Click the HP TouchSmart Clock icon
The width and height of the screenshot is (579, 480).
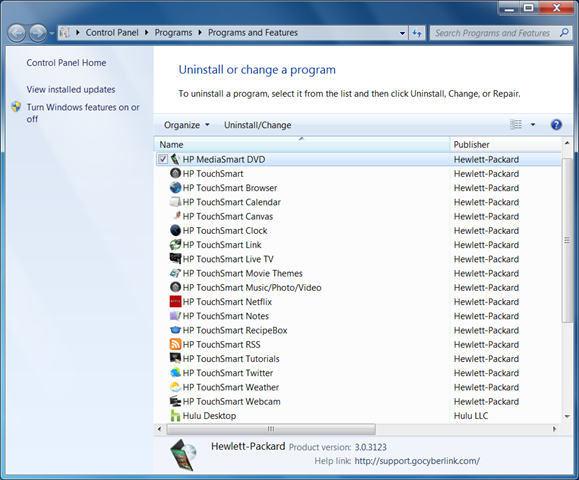[x=175, y=230]
